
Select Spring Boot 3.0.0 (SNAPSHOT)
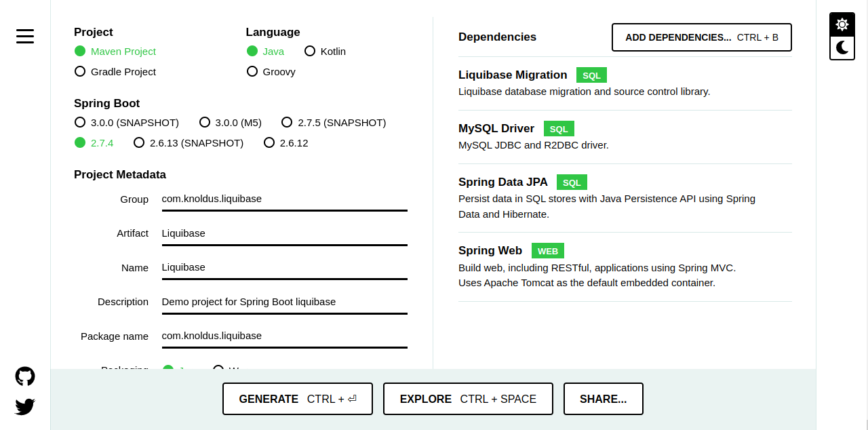click(x=80, y=122)
